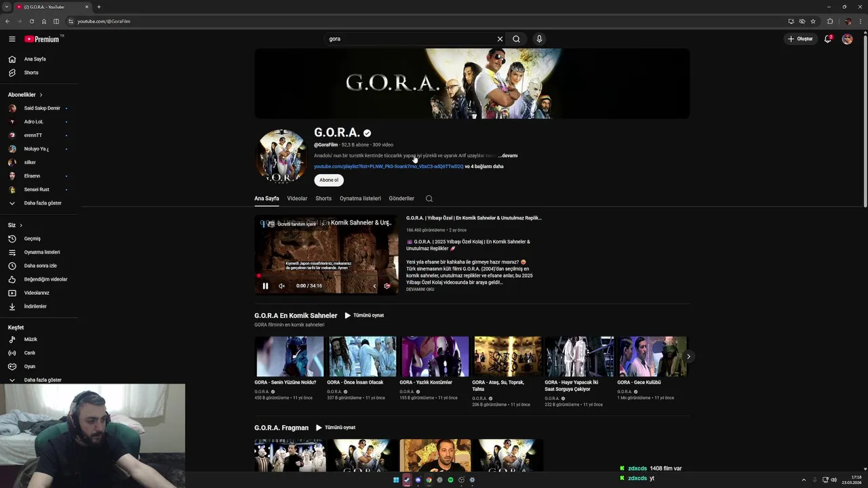
Task: View site information in the address bar
Action: coord(71,21)
